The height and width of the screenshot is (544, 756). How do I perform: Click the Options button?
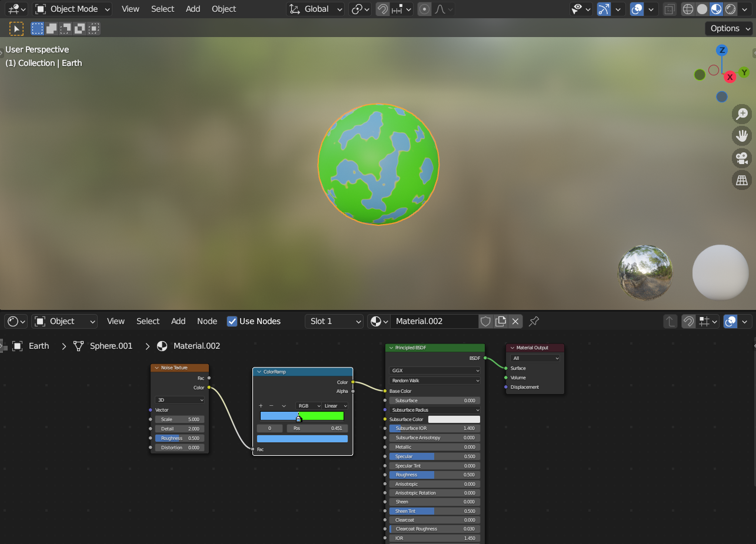729,28
